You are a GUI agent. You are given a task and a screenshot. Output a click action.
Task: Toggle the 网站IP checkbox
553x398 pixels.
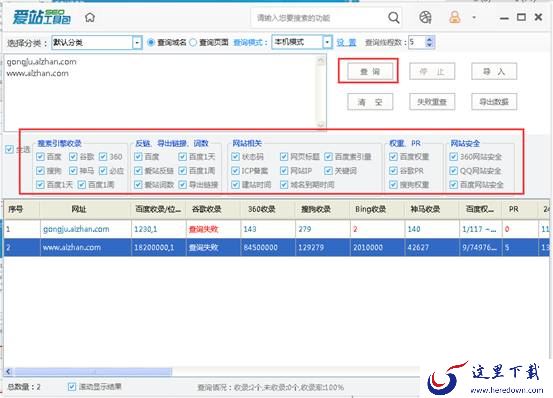coord(284,171)
